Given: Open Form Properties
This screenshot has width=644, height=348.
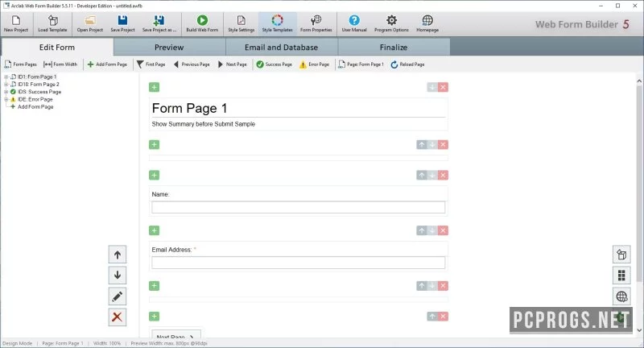Looking at the screenshot, I should [x=316, y=23].
